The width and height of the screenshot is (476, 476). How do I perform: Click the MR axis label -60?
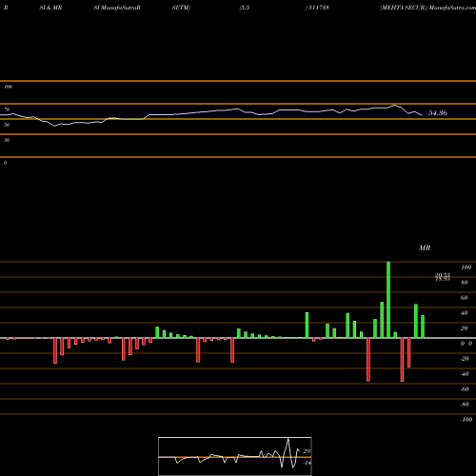point(465,389)
